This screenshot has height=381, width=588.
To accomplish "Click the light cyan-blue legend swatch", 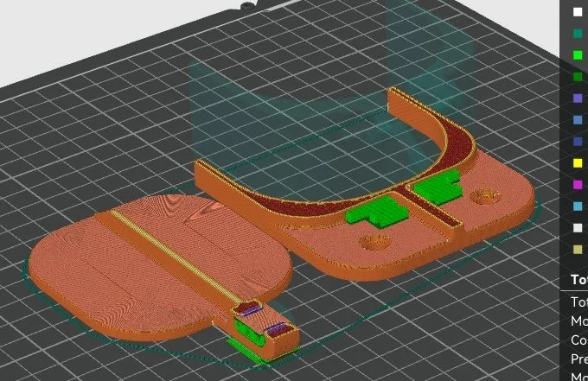I will (x=578, y=206).
